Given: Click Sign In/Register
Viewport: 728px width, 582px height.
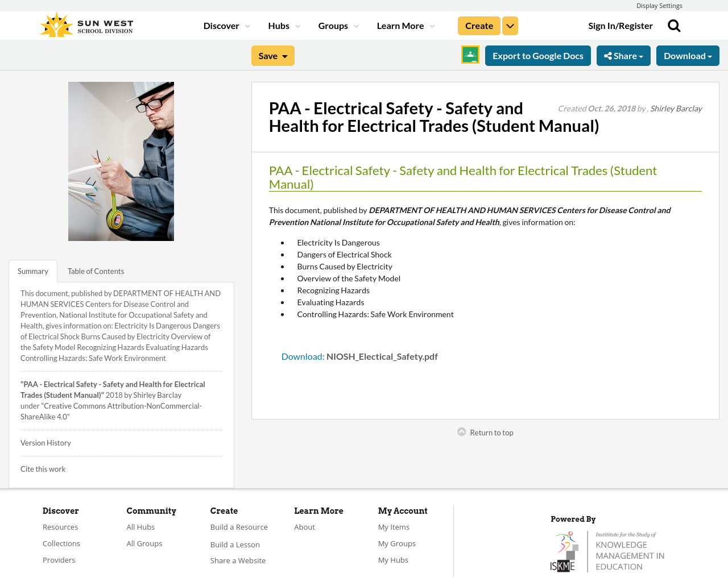Looking at the screenshot, I should [x=620, y=24].
